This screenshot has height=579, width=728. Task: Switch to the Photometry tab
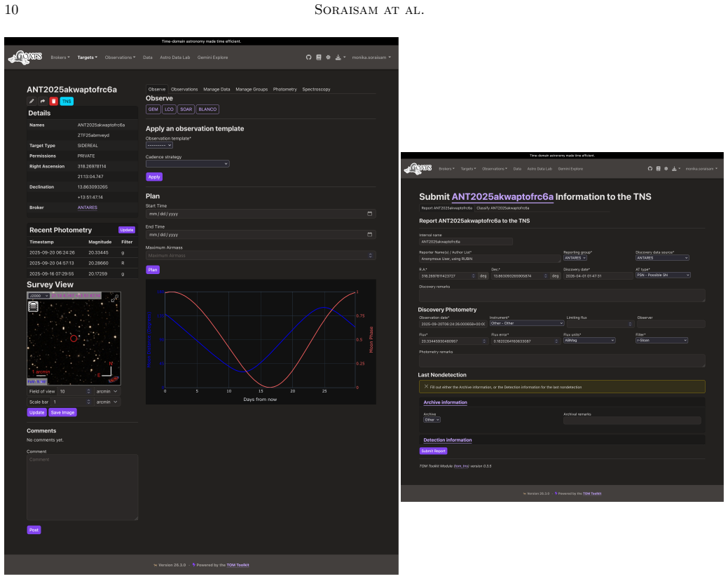point(284,89)
